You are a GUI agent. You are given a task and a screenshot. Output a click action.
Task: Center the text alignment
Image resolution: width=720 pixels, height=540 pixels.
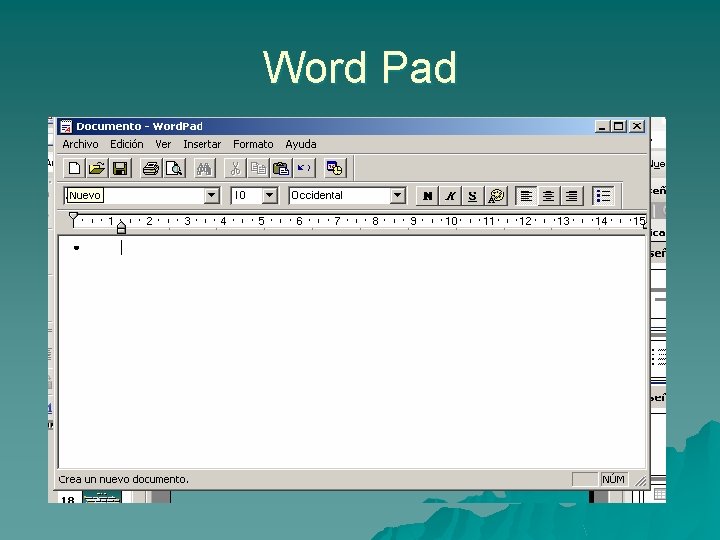[549, 196]
